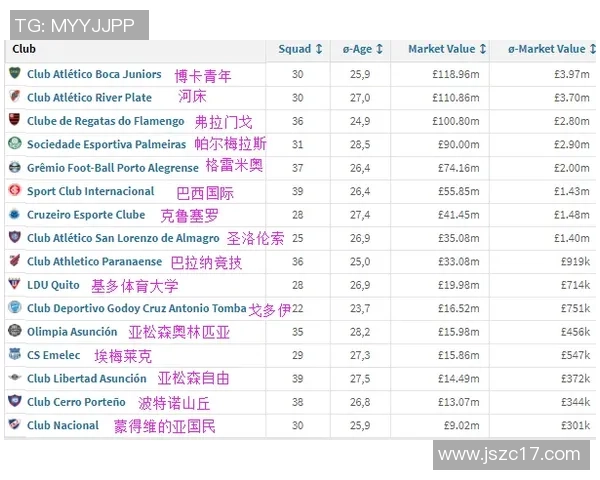This screenshot has height=480, width=600.
Task: Click the Club column header
Action: [24, 49]
